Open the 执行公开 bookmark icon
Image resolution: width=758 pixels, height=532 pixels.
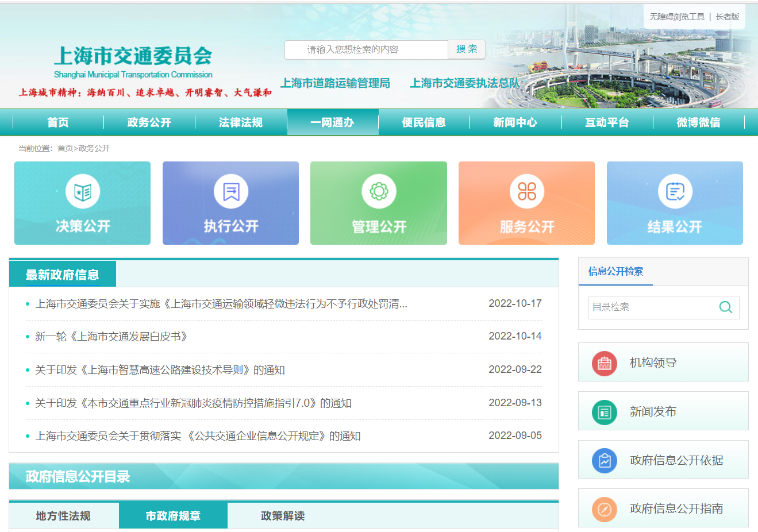(231, 191)
